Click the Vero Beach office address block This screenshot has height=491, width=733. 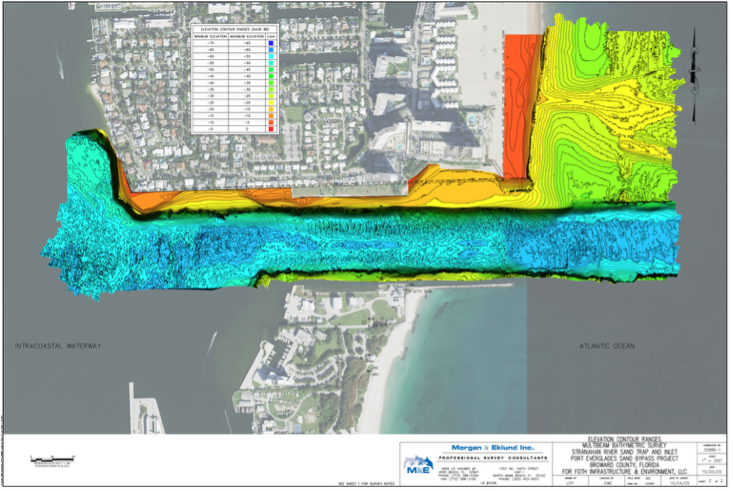(x=458, y=473)
